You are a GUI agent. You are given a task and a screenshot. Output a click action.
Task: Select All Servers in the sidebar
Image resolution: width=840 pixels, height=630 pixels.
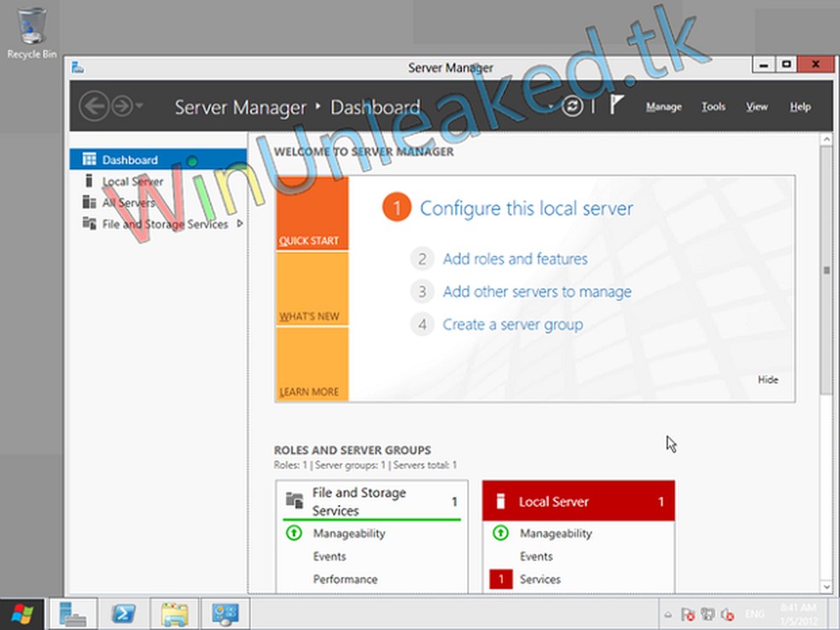[x=130, y=202]
